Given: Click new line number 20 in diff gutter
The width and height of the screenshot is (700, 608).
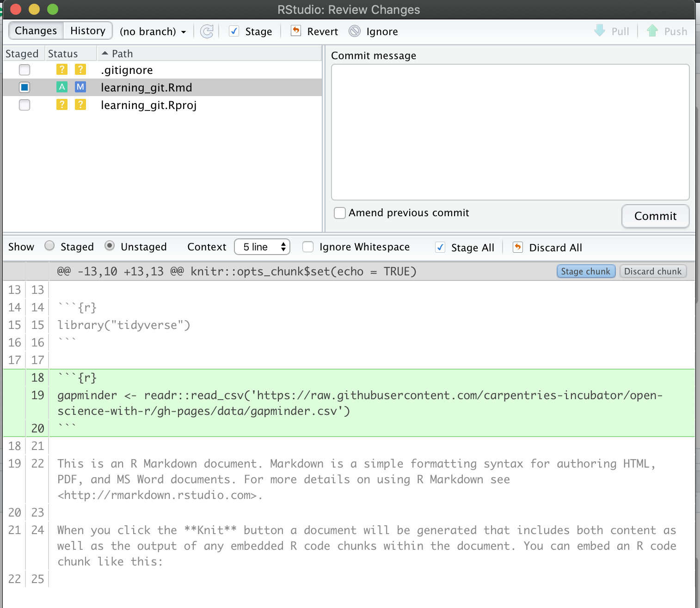Looking at the screenshot, I should point(37,428).
